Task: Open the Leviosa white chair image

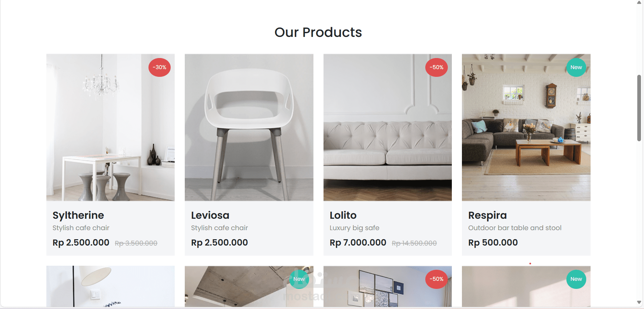Action: coord(249,127)
